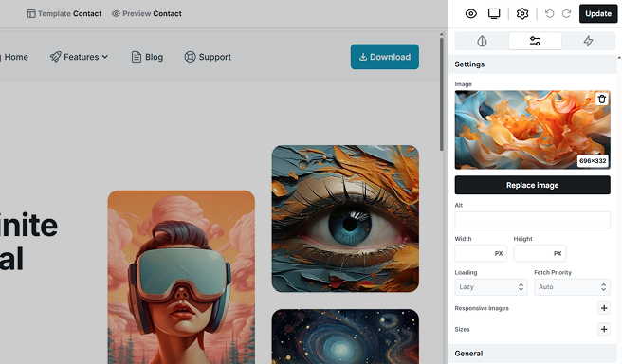The image size is (622, 364).
Task: Open the desktop responsive view icon
Action: coord(494,14)
